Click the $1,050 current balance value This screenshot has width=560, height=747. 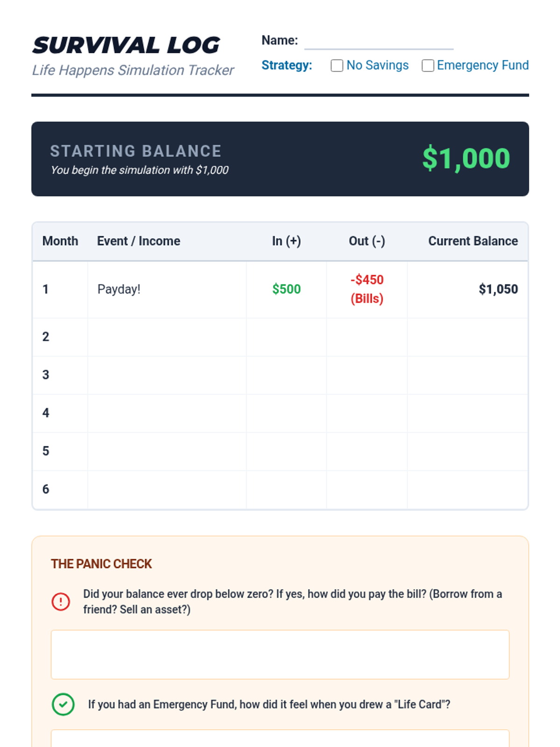(498, 289)
